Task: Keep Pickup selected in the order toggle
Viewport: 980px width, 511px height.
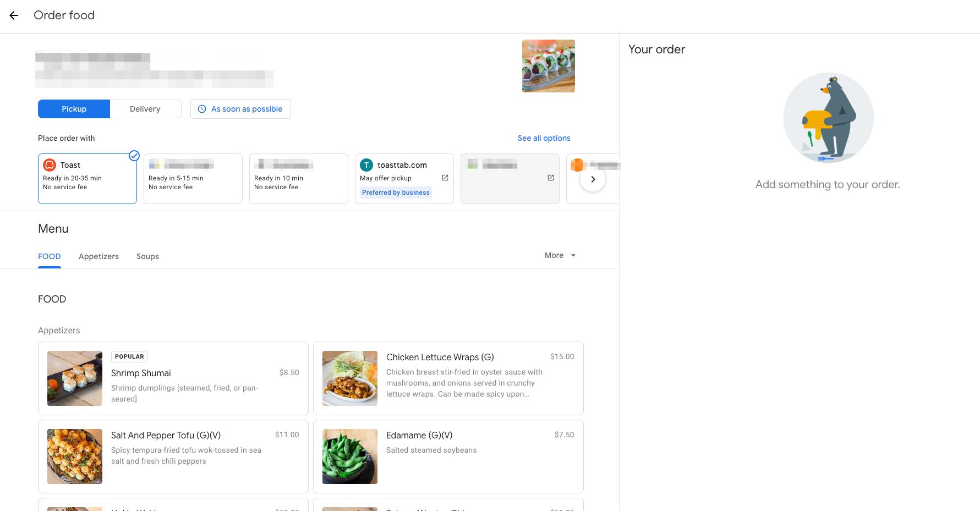Action: 74,109
